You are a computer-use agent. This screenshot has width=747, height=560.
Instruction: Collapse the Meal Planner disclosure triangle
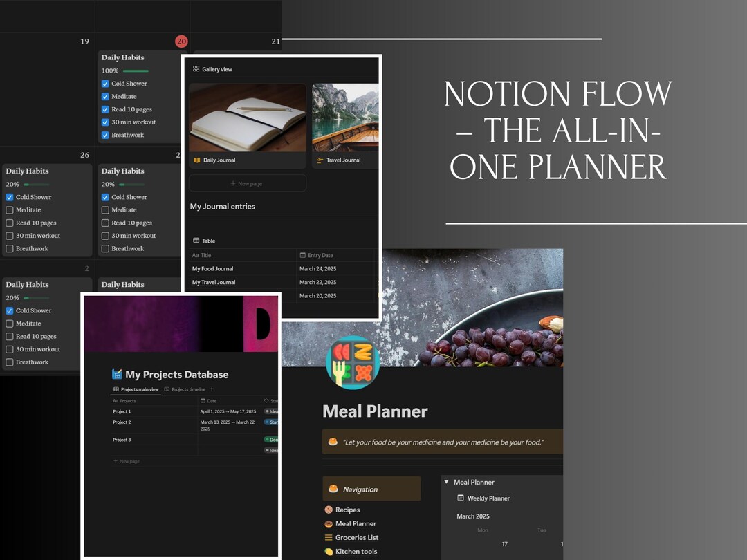(x=446, y=481)
